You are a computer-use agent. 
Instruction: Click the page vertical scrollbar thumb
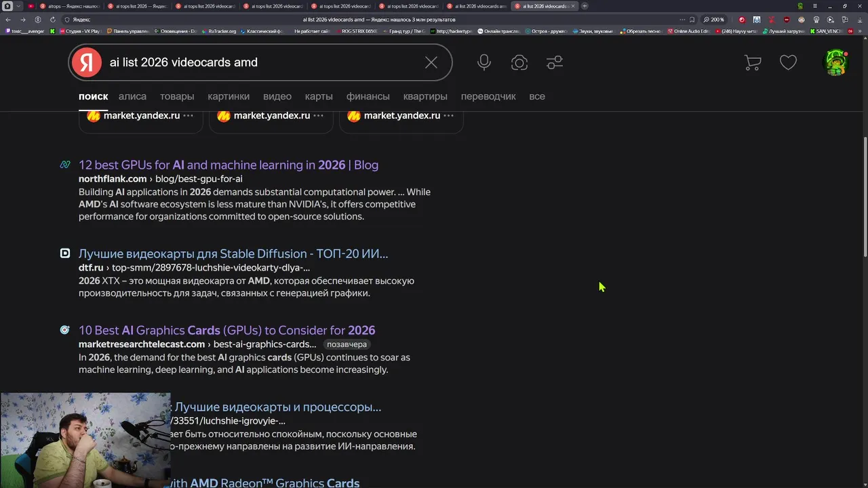tap(865, 197)
